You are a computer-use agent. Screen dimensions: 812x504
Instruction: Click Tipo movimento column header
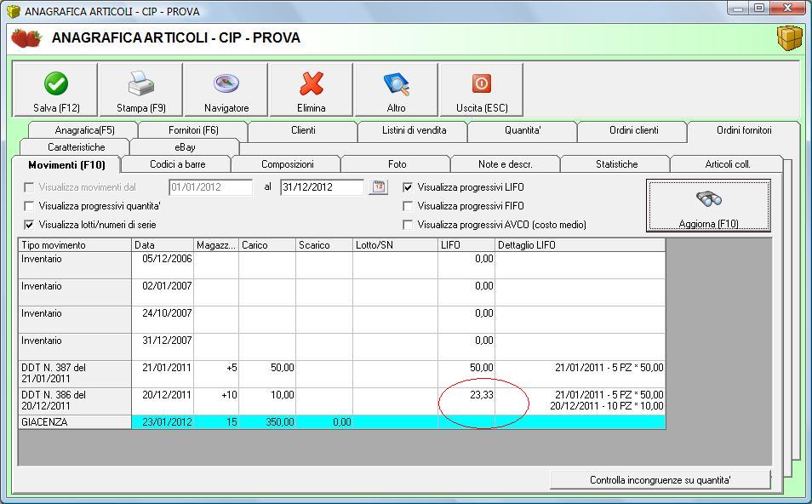[x=75, y=245]
